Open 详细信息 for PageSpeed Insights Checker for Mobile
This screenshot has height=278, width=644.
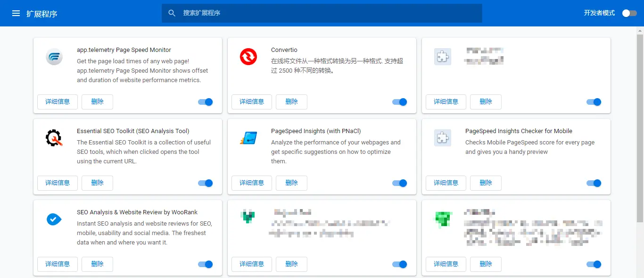click(446, 183)
